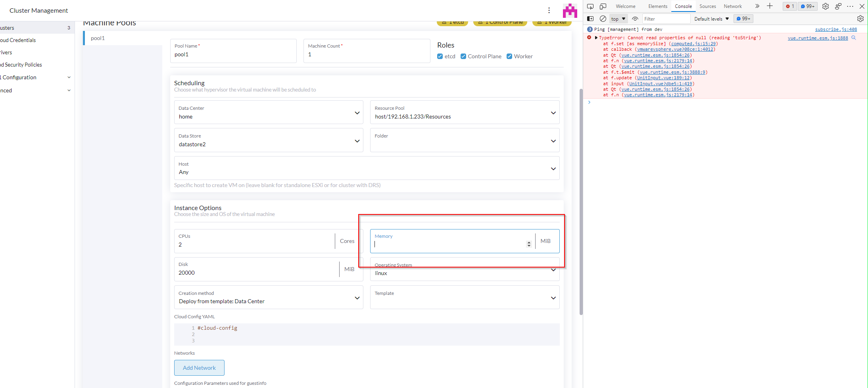Screen dimensions: 868x388
Task: Select the Inspect element tool in DevTools
Action: 590,6
